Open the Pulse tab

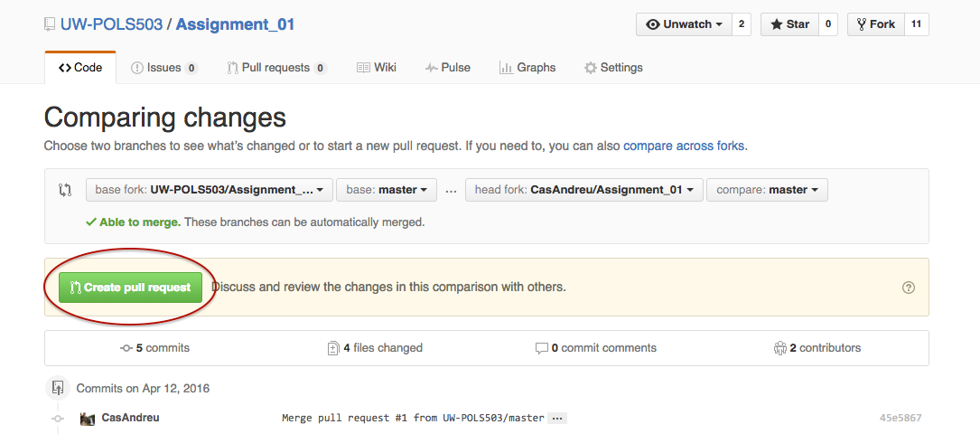(x=447, y=68)
